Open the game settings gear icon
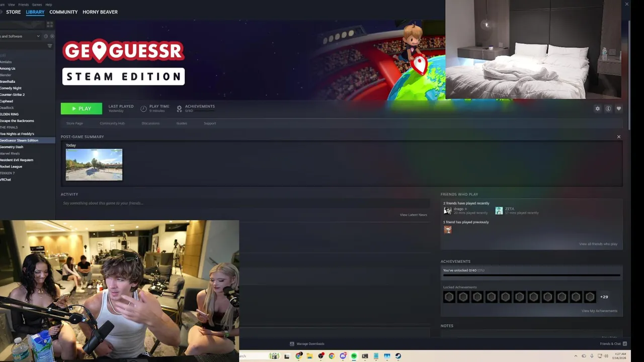 pyautogui.click(x=597, y=109)
